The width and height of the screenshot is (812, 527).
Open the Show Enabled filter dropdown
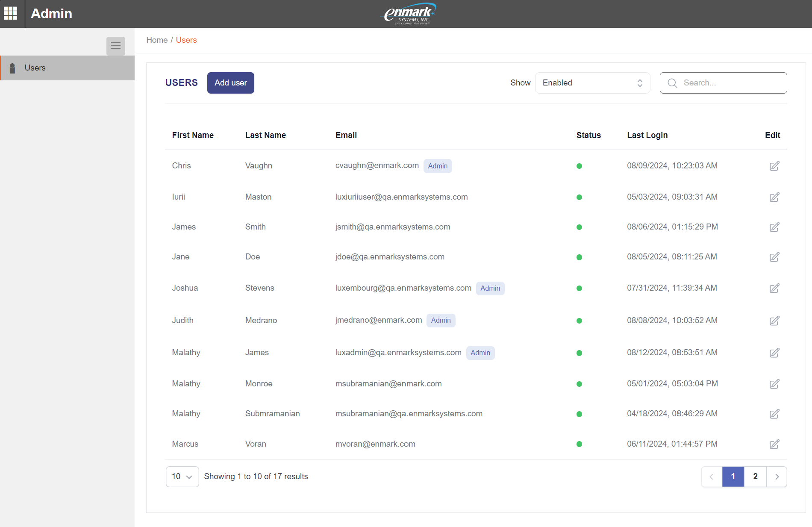point(592,83)
